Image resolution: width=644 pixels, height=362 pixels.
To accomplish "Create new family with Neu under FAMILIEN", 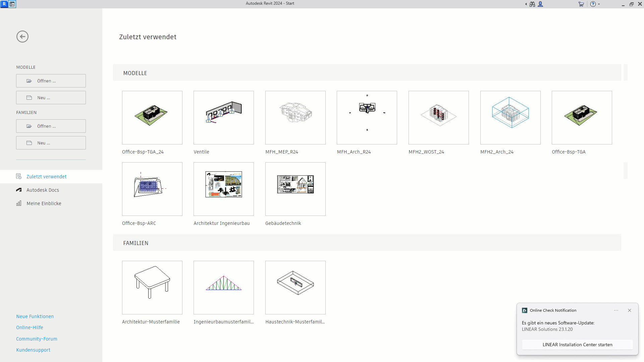I will pyautogui.click(x=51, y=143).
